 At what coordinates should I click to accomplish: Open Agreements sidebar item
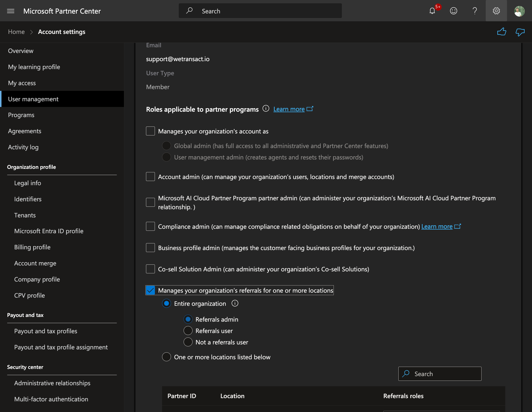(62, 131)
